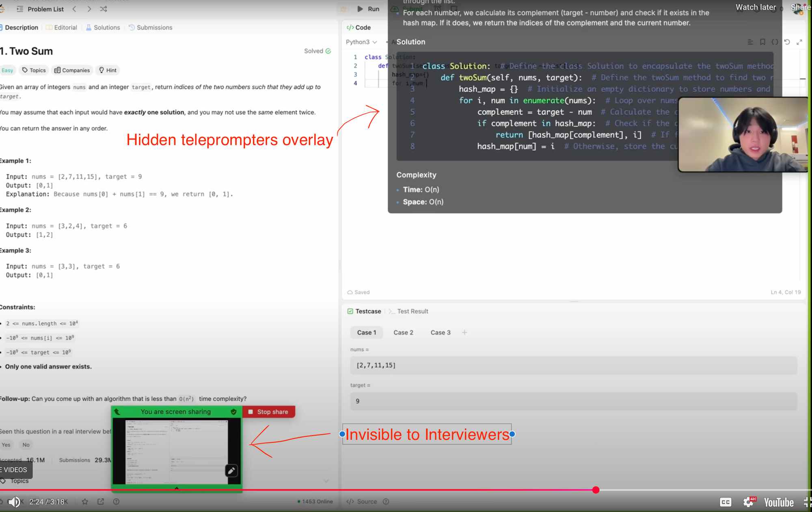Click the red video progress scrubber

(x=596, y=490)
